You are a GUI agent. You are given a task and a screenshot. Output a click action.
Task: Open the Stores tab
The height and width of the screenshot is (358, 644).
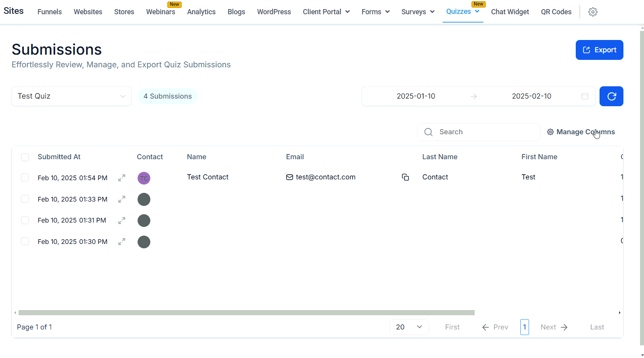tap(124, 12)
